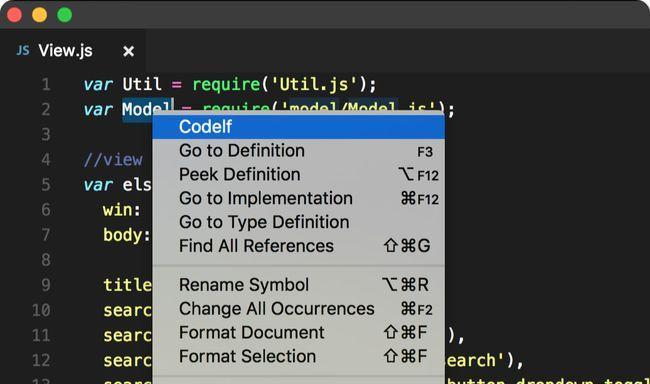Click line number 1 in the gutter
Viewport: 650px width, 384px height.
pyautogui.click(x=46, y=85)
